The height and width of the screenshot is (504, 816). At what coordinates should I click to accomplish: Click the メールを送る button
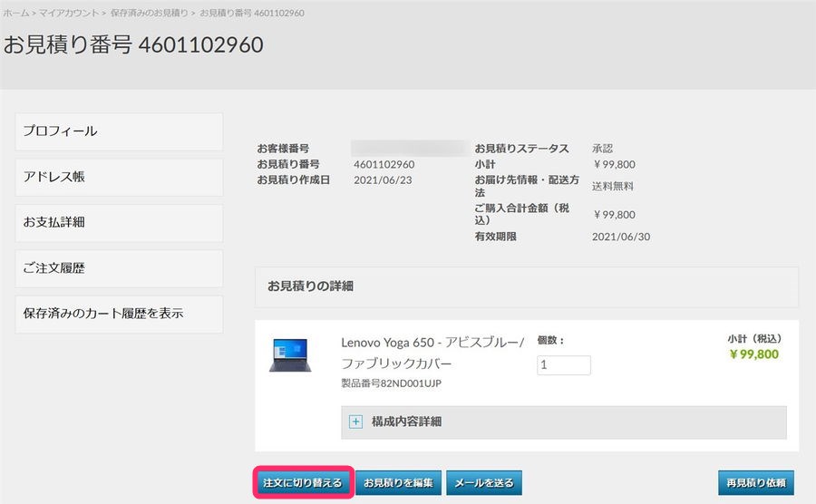484,482
